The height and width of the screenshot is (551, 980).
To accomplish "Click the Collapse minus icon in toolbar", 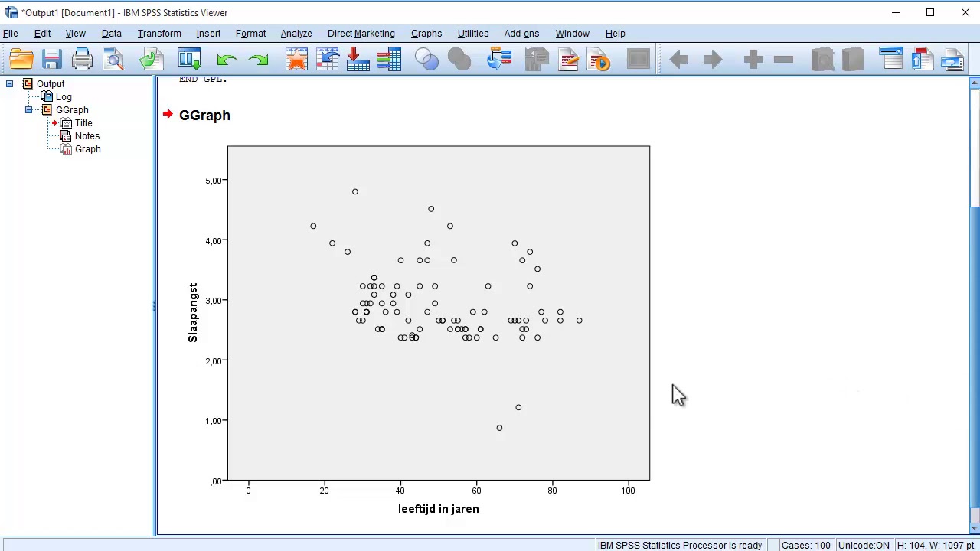I will [x=783, y=60].
